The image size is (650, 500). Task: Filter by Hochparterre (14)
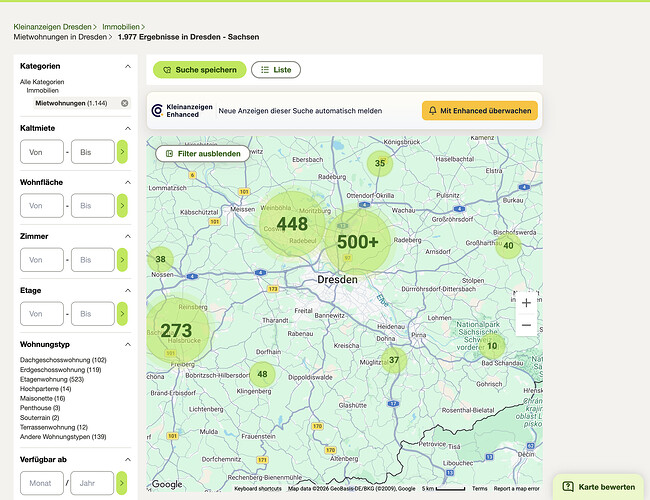coord(46,389)
